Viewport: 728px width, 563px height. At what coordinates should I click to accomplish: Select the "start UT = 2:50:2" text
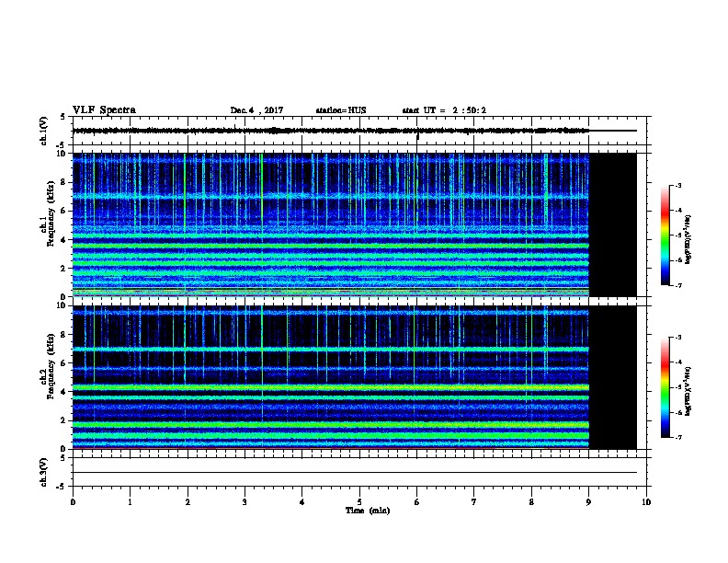pyautogui.click(x=444, y=110)
